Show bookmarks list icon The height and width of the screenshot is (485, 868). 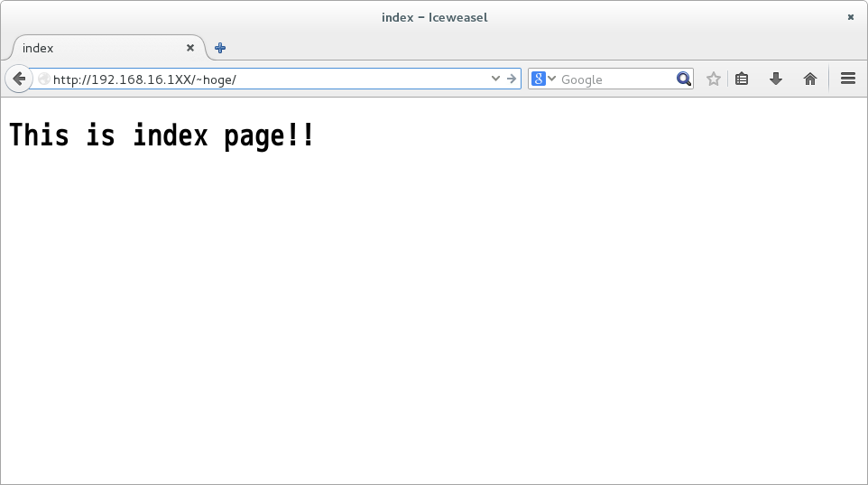742,79
